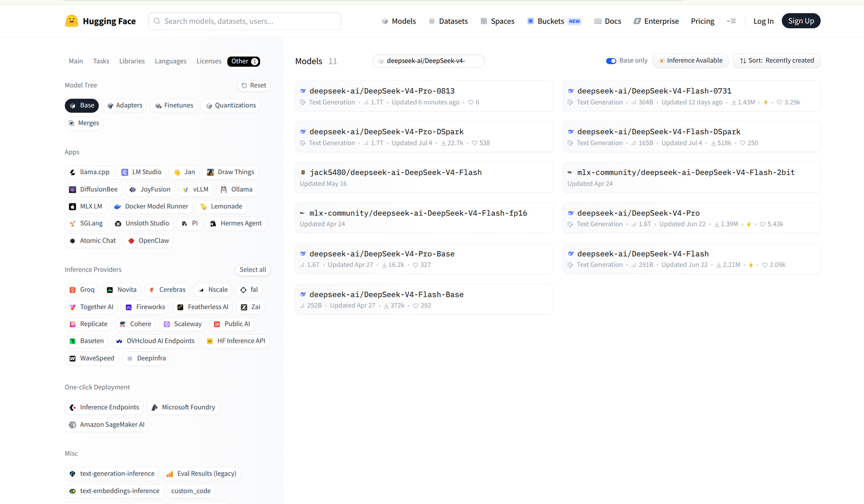Filter by the Replicate provider
This screenshot has height=504, width=864.
tap(89, 324)
